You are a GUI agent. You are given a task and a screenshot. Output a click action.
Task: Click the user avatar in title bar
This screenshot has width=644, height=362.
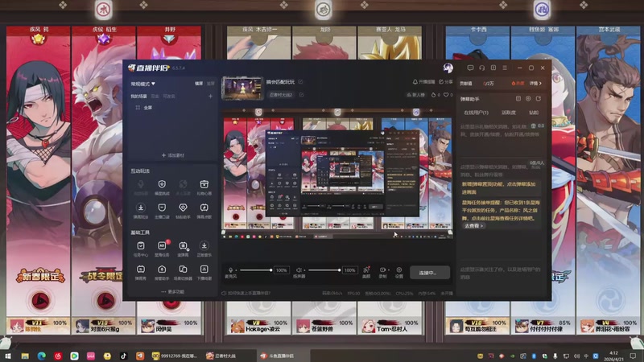[x=448, y=68]
